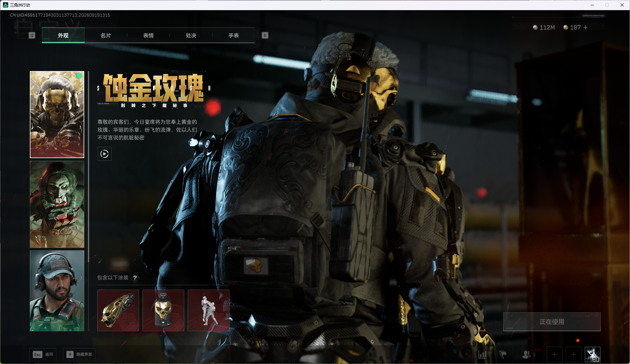Click the 包含以下涂装 label
This screenshot has width=630, height=364.
point(113,278)
